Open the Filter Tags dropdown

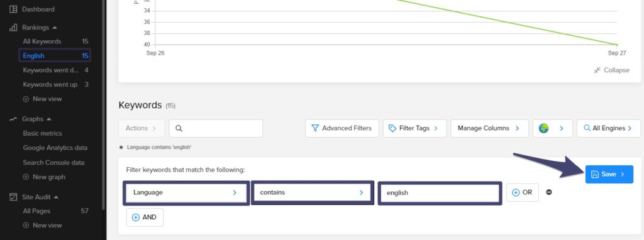click(414, 128)
